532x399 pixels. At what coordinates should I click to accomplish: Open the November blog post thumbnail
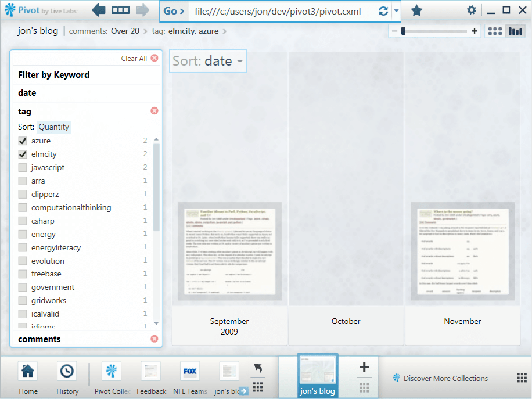(462, 251)
